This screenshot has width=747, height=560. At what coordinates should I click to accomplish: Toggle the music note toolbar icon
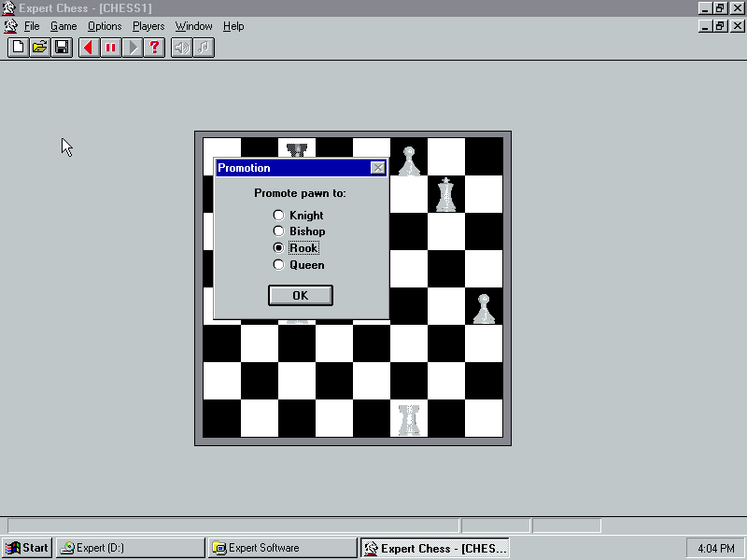[204, 48]
